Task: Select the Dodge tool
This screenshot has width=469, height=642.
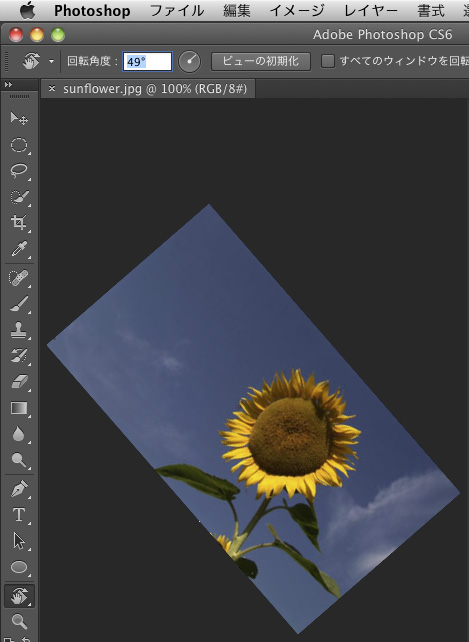Action: point(19,460)
